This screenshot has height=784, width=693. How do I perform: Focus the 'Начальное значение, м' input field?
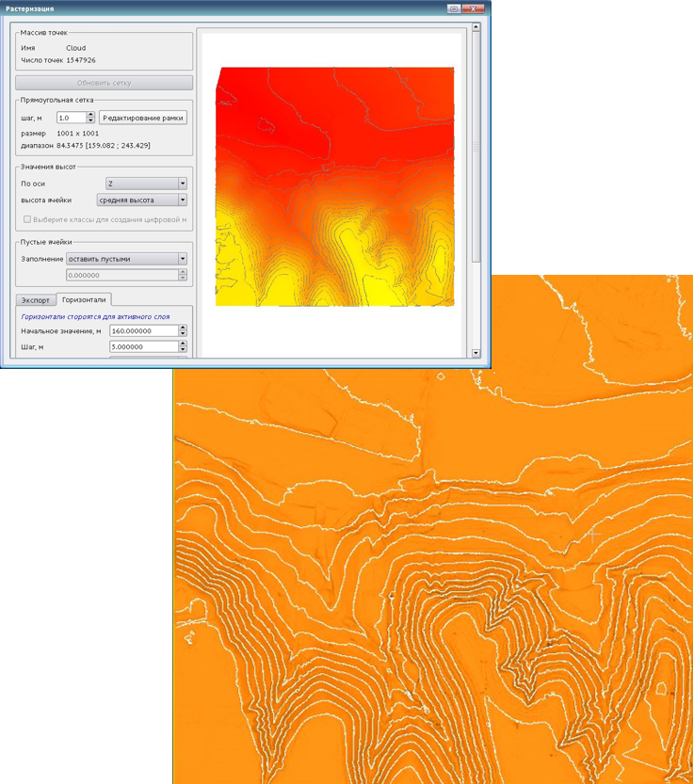pos(142,331)
